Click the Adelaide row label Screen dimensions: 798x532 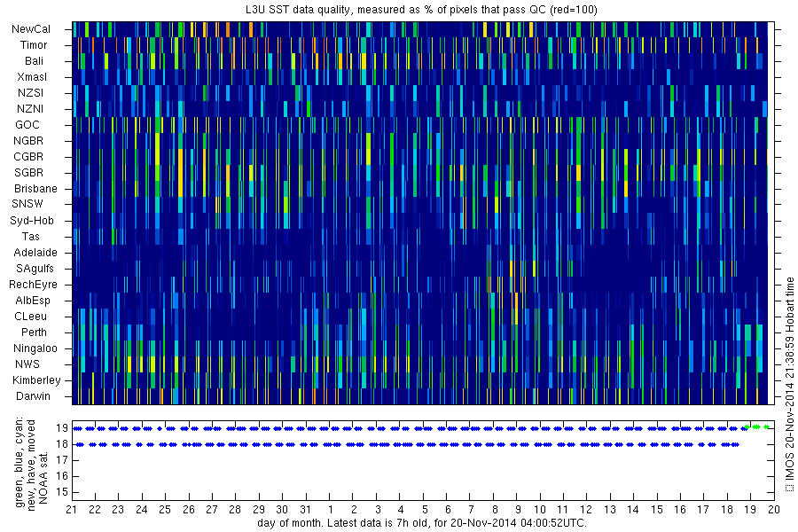pyautogui.click(x=35, y=253)
